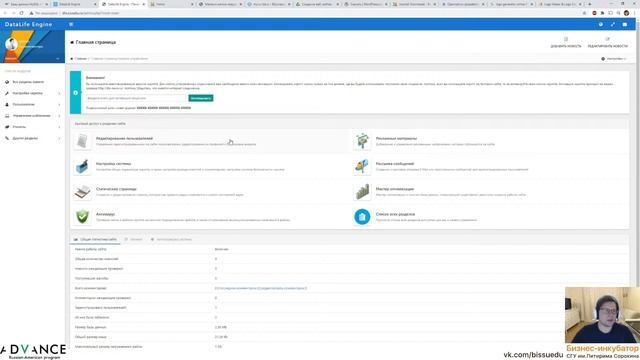Open Редактирование пользователей notebook icon

coord(82,141)
